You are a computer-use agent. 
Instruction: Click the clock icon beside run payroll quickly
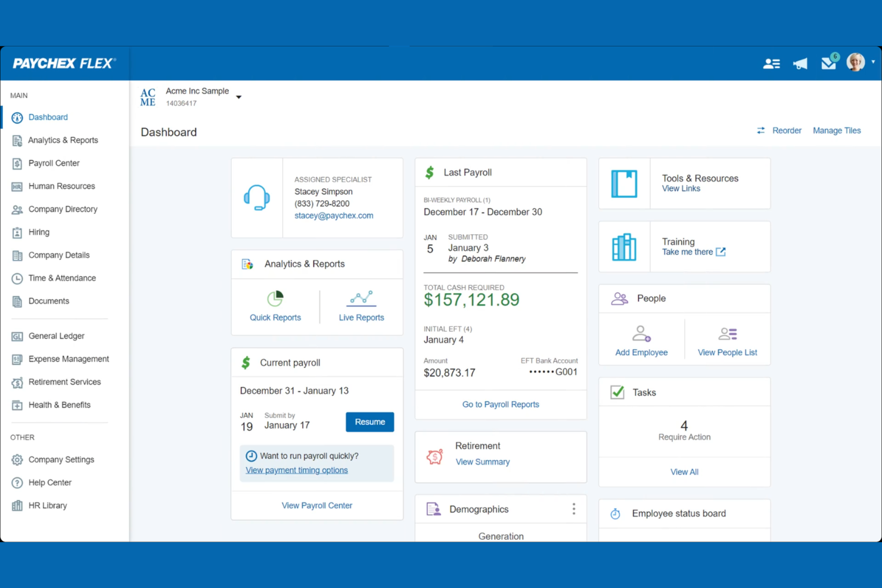click(251, 456)
